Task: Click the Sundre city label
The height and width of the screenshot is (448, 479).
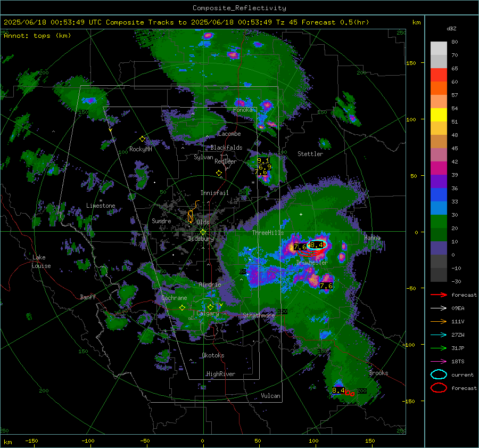Action: tap(161, 221)
